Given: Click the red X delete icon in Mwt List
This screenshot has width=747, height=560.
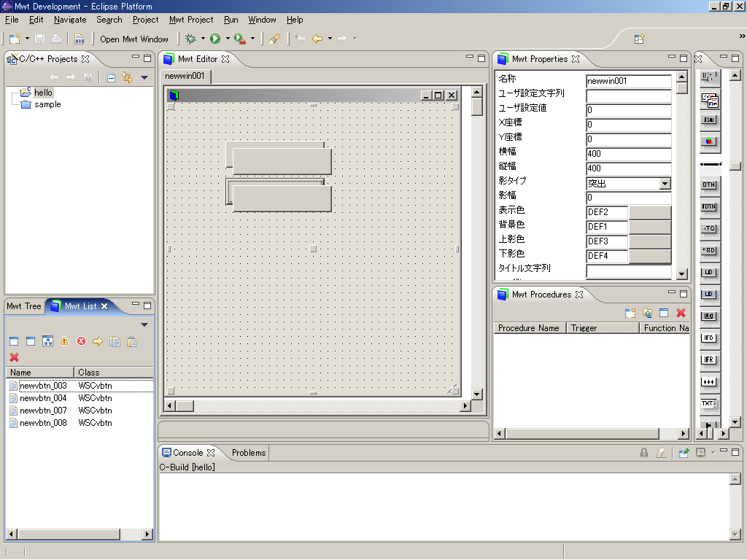Looking at the screenshot, I should (x=15, y=357).
